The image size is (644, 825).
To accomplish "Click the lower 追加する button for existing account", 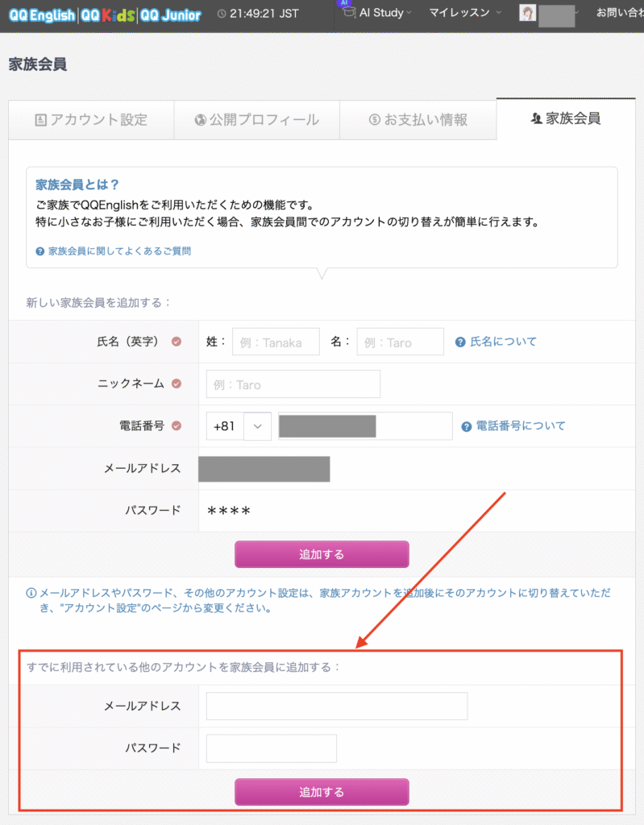I will 322,792.
